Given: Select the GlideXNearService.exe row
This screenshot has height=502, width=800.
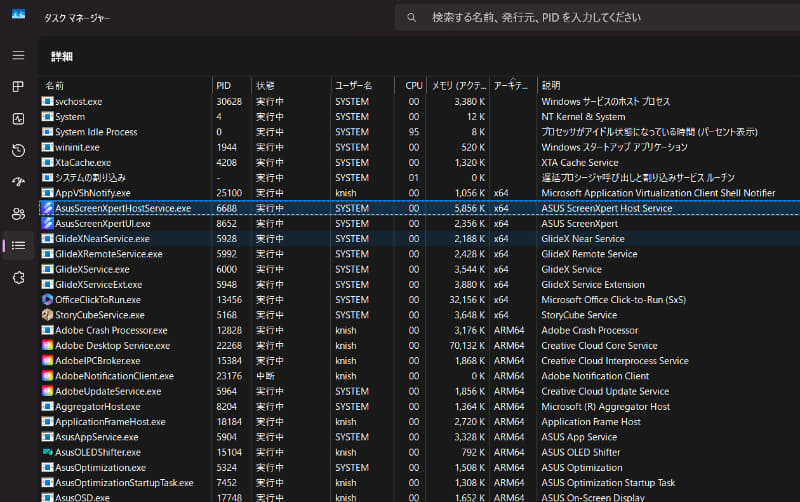Looking at the screenshot, I should [420, 239].
